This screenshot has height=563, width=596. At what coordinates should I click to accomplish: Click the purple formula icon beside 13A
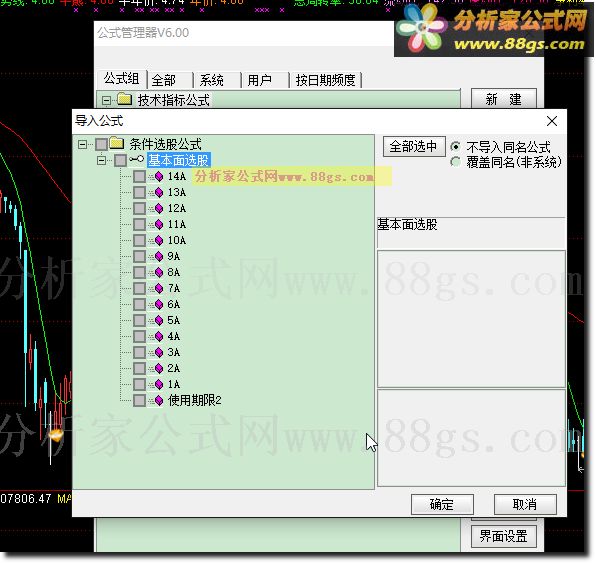(x=159, y=192)
